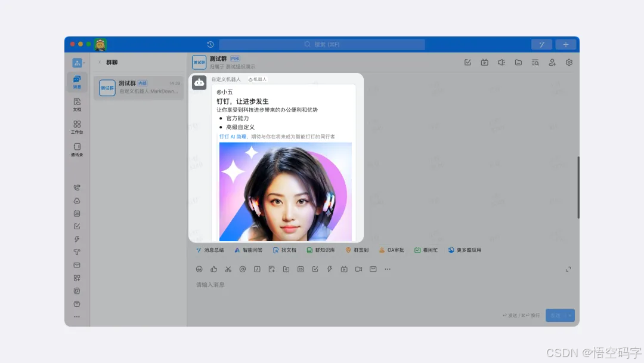Start a video call with camera icon
Image resolution: width=644 pixels, height=363 pixels.
pos(358,269)
